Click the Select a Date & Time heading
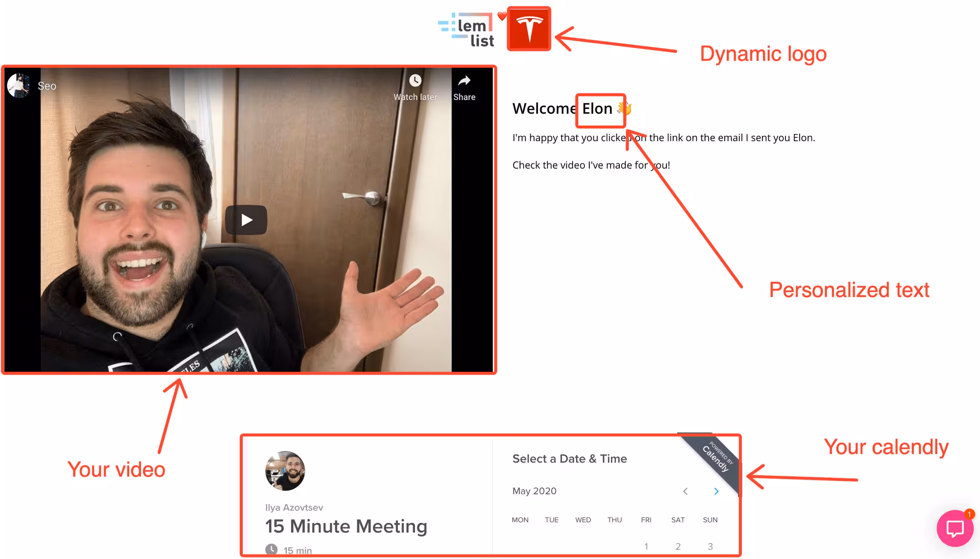Image resolution: width=980 pixels, height=559 pixels. click(569, 459)
